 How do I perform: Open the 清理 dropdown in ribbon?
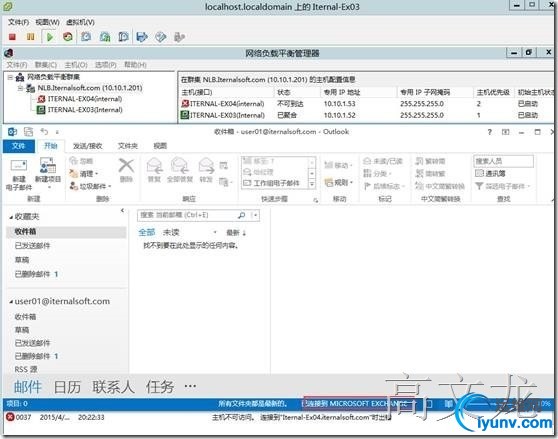pyautogui.click(x=84, y=174)
